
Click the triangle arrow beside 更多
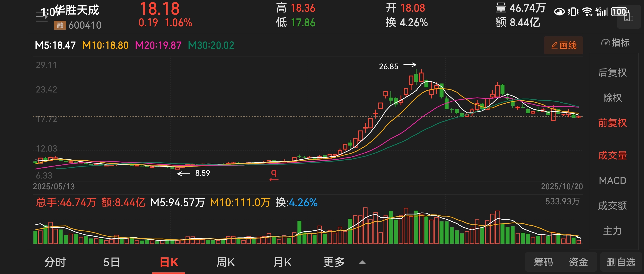pyautogui.click(x=362, y=262)
